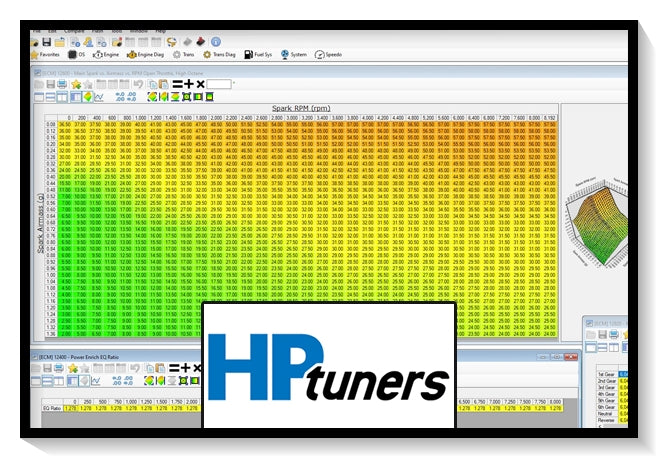Copy cells in Main Spark table toolbar
The width and height of the screenshot is (658, 458).
(x=153, y=84)
